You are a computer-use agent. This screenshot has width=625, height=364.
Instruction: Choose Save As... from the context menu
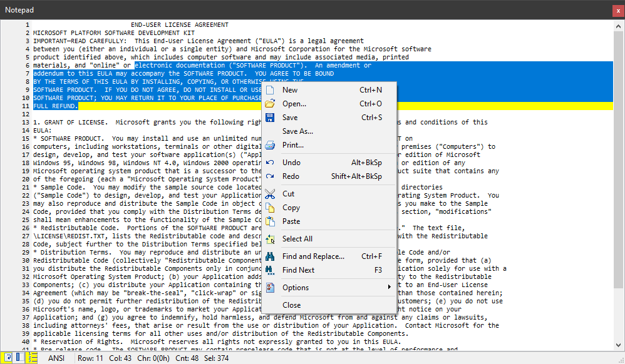pyautogui.click(x=329, y=131)
